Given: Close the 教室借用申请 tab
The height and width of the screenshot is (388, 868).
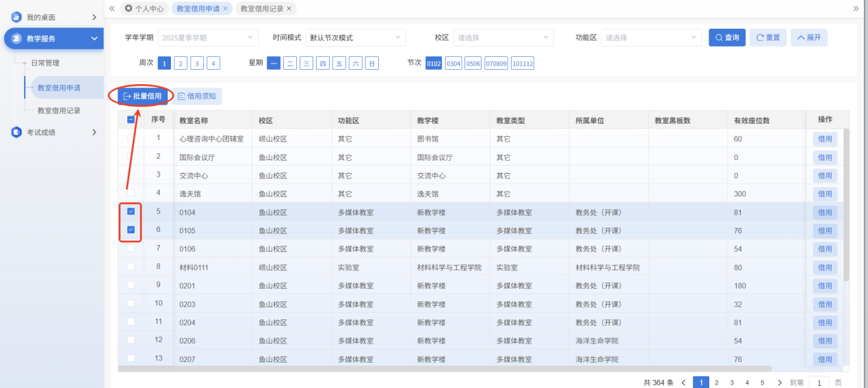Looking at the screenshot, I should coord(226,9).
